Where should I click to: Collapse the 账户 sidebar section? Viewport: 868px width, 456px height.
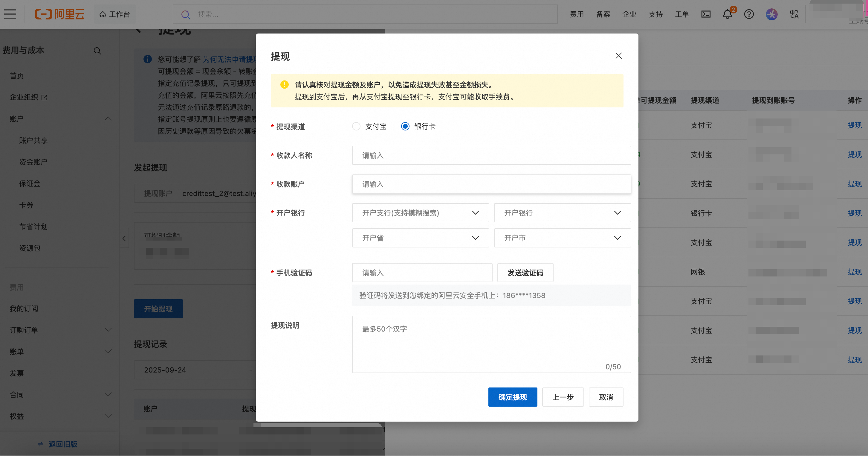pos(108,119)
